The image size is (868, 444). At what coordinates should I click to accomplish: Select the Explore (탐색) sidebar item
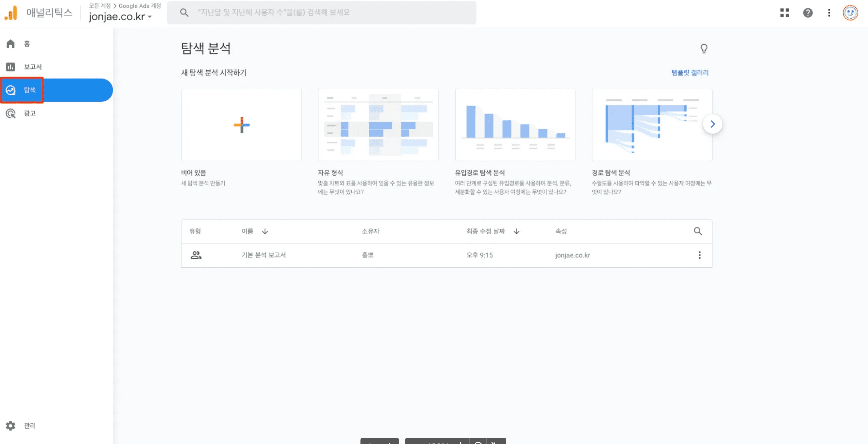(30, 90)
